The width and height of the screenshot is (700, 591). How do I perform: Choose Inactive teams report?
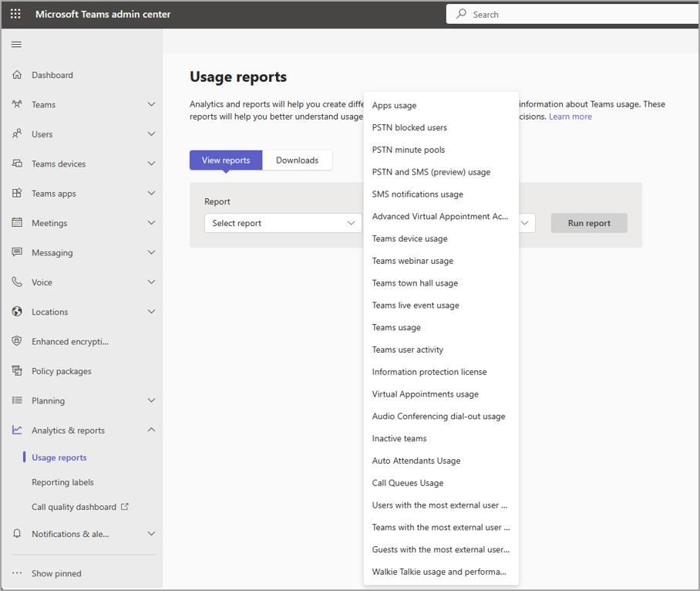pos(441,439)
